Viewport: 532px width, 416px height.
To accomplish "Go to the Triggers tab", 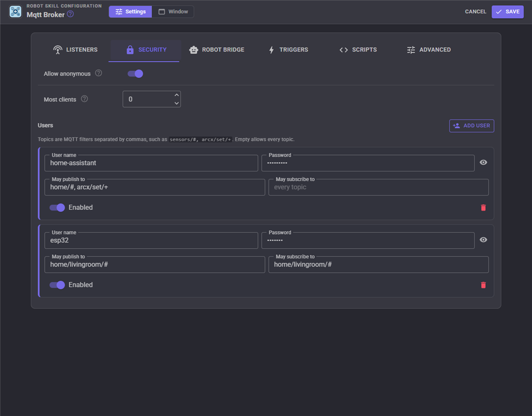I will tap(288, 50).
